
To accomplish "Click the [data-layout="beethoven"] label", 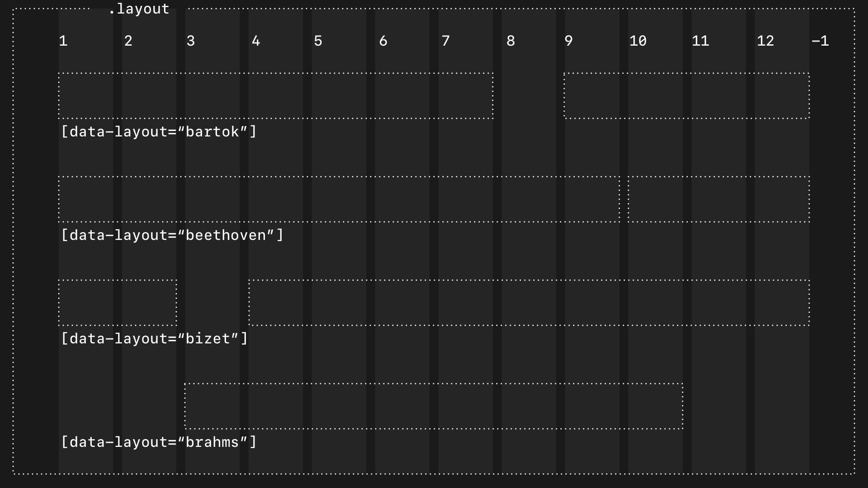I will pyautogui.click(x=172, y=235).
